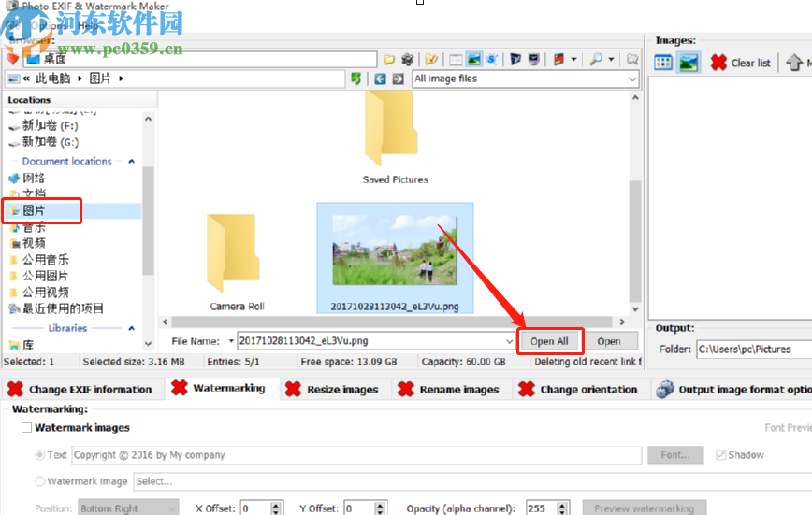Switch to the Watermarking tab
The image size is (812, 515).
pyautogui.click(x=222, y=388)
